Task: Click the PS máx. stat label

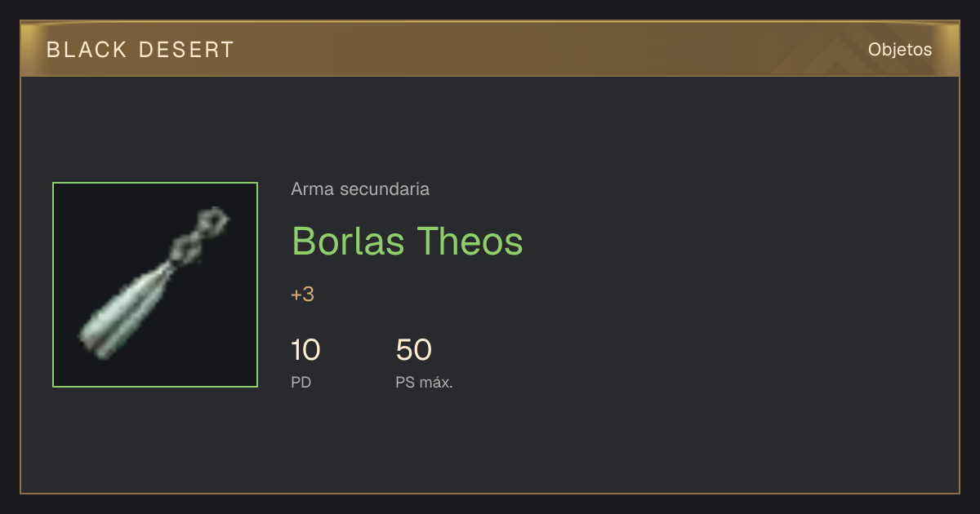Action: tap(424, 382)
